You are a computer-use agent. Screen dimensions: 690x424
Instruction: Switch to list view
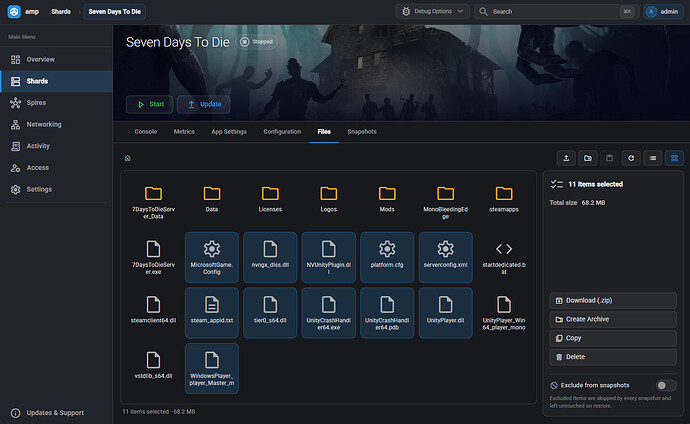click(653, 158)
